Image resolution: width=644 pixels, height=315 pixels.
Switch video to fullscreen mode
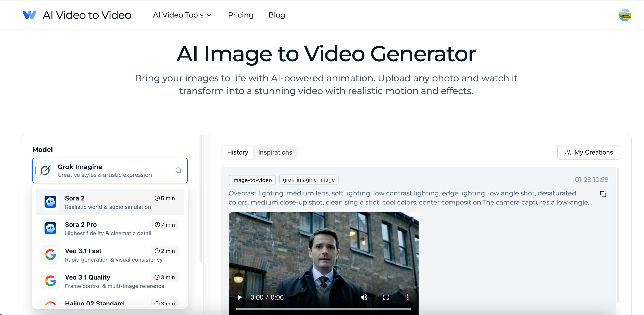386,297
